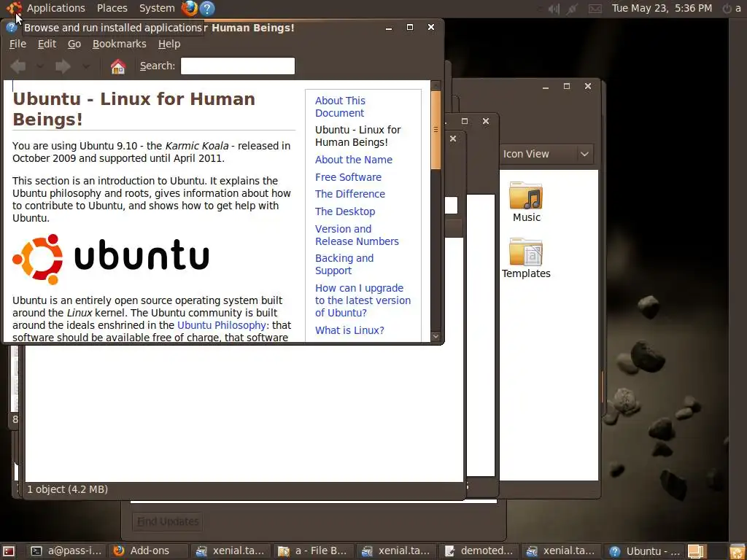This screenshot has height=560, width=747.
Task: Maximize the file browser window with Icon View
Action: click(x=566, y=86)
